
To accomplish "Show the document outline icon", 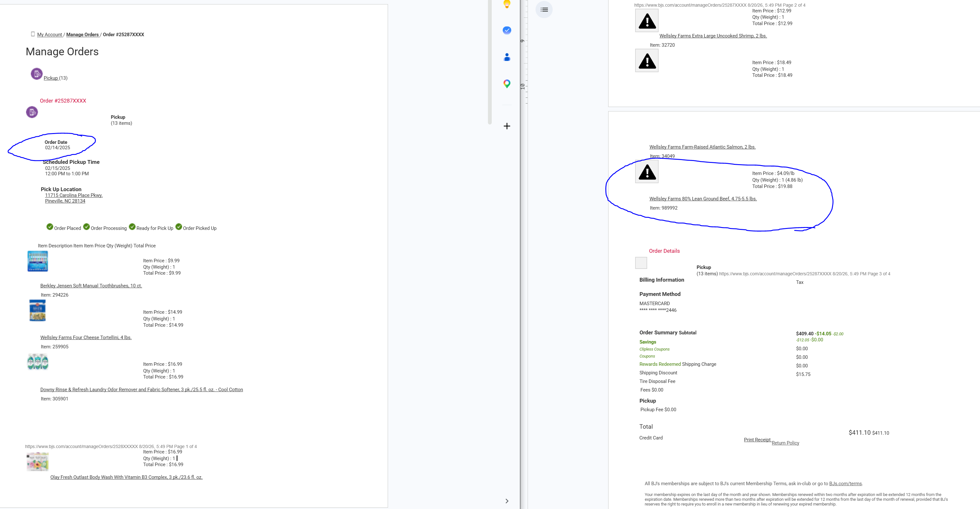I will pos(544,10).
